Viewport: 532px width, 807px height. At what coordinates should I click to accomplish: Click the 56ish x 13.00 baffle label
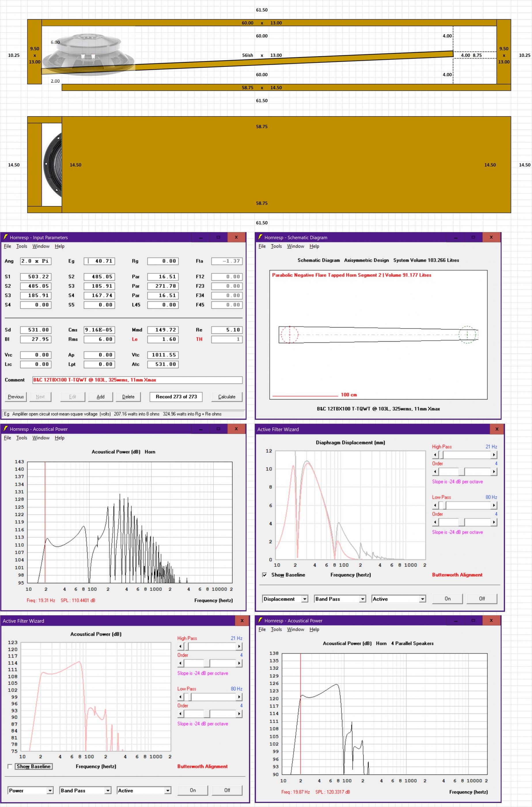coord(262,55)
